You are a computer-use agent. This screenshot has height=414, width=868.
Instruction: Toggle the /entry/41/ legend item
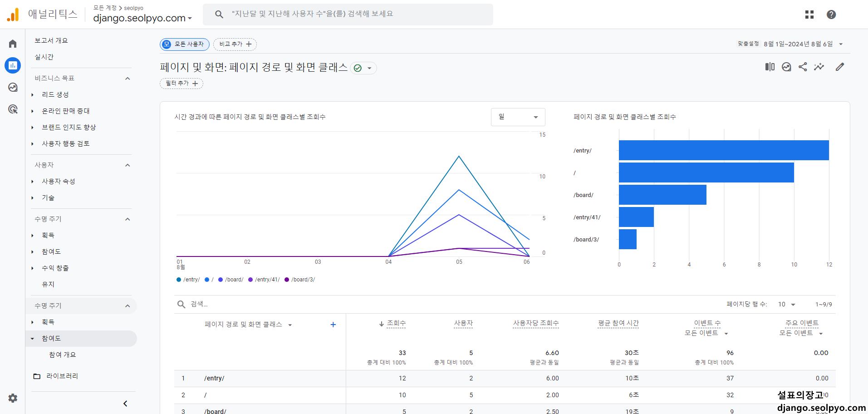pos(264,280)
